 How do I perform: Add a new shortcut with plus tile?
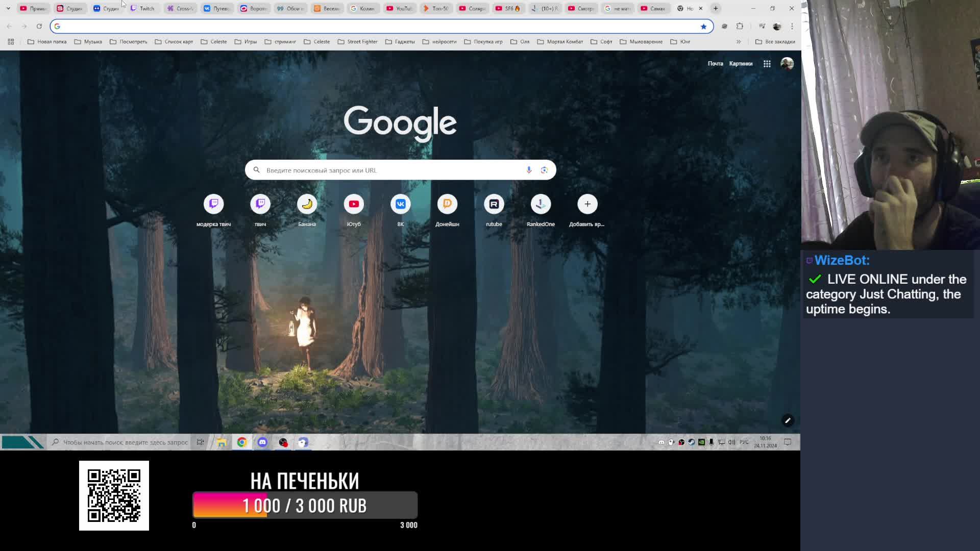pos(587,205)
